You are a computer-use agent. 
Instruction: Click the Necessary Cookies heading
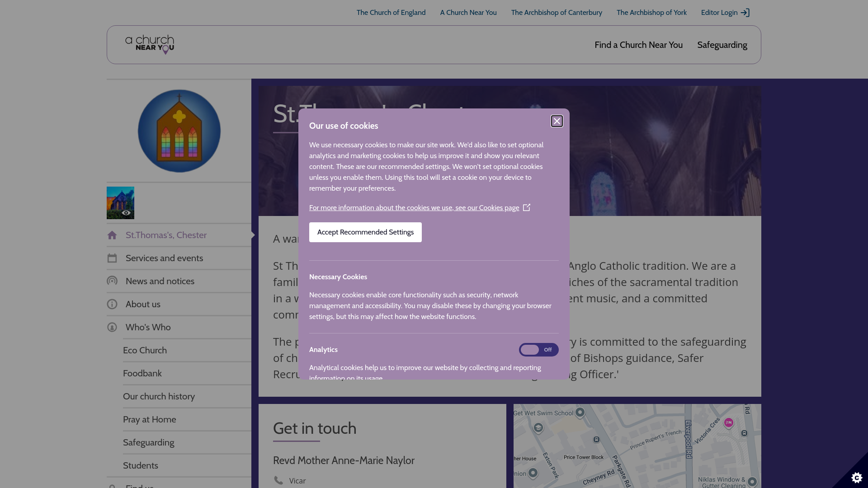(338, 277)
